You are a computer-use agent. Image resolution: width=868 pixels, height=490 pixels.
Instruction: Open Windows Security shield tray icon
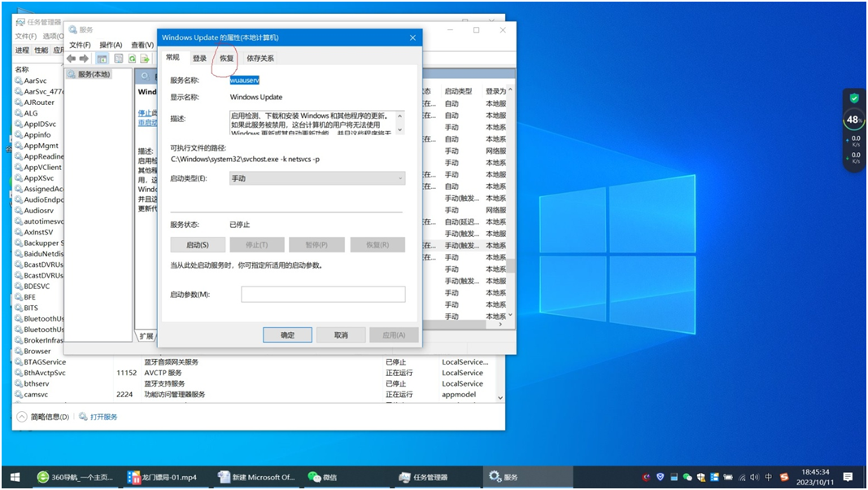coord(701,477)
